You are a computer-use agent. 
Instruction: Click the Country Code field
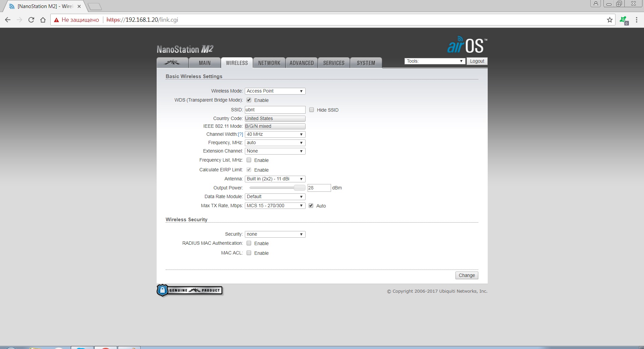pos(275,119)
